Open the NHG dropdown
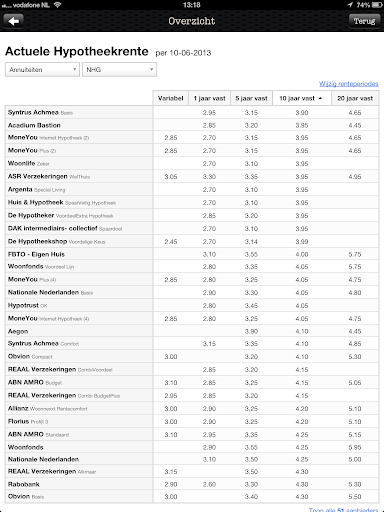Viewport: 384px width, 512px height. [119, 70]
